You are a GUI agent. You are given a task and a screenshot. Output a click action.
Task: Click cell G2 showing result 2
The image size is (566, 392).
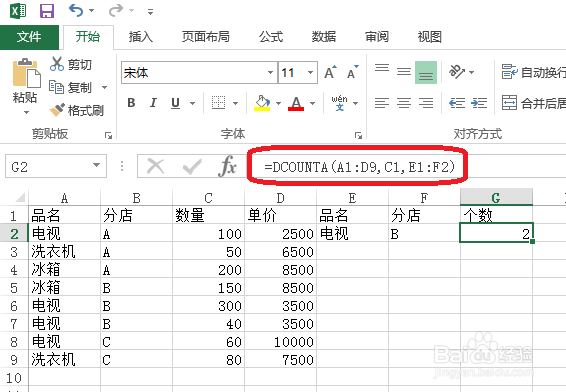[x=496, y=233]
